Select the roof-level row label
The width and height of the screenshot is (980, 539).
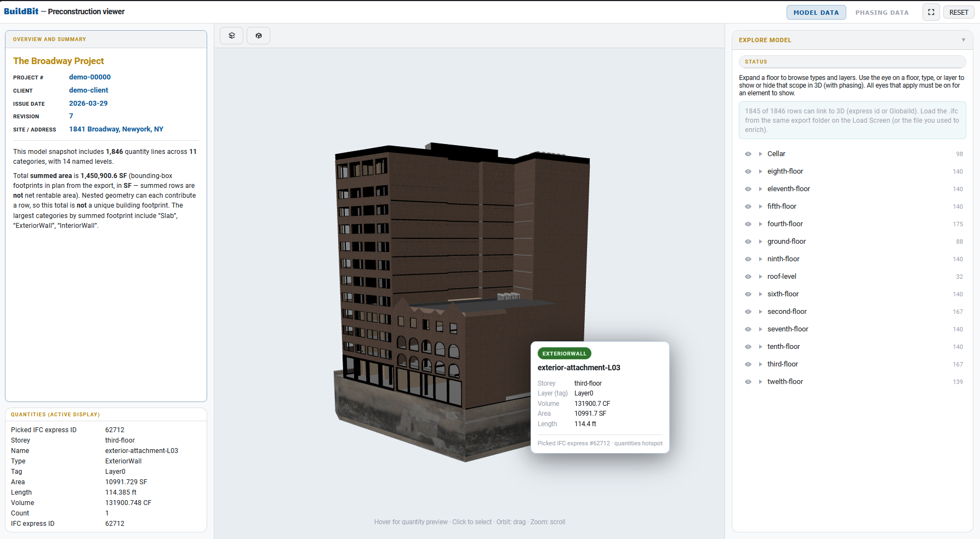[782, 277]
